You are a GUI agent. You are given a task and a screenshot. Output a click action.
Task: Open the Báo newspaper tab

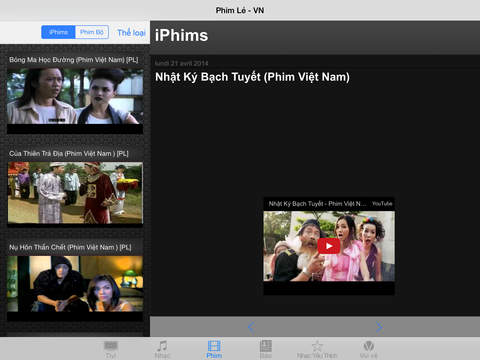click(x=266, y=349)
